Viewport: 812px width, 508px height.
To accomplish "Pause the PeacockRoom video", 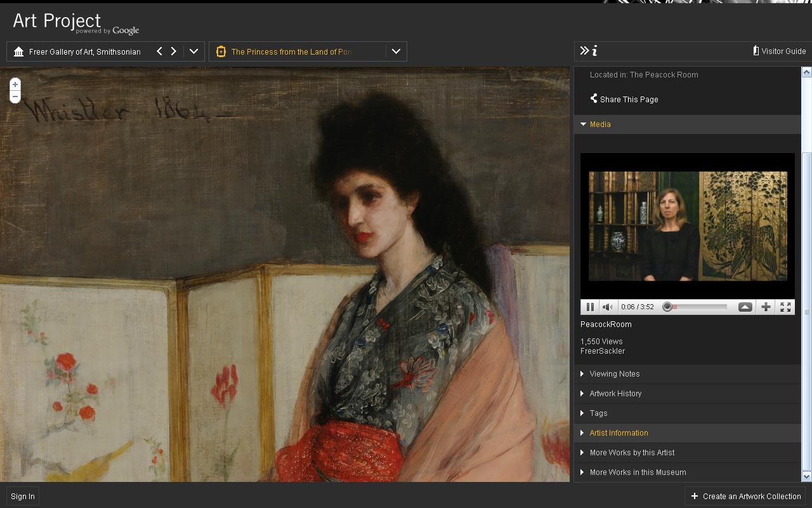I will pos(590,307).
